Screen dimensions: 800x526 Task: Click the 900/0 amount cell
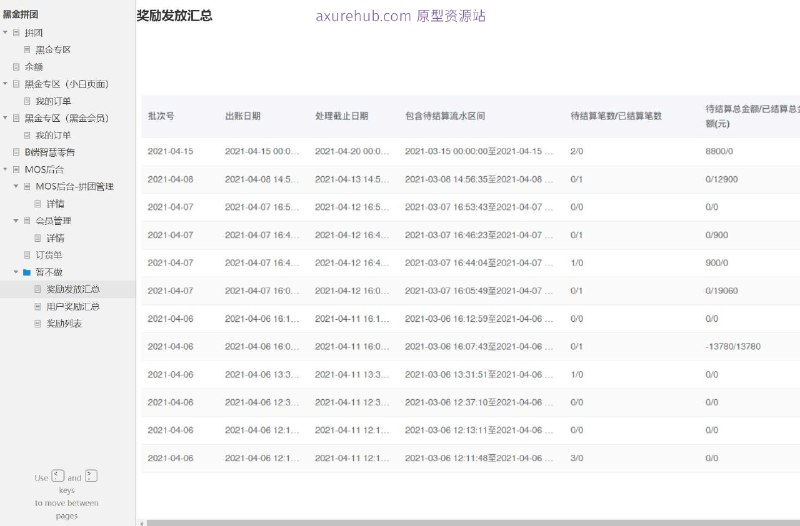(x=717, y=263)
